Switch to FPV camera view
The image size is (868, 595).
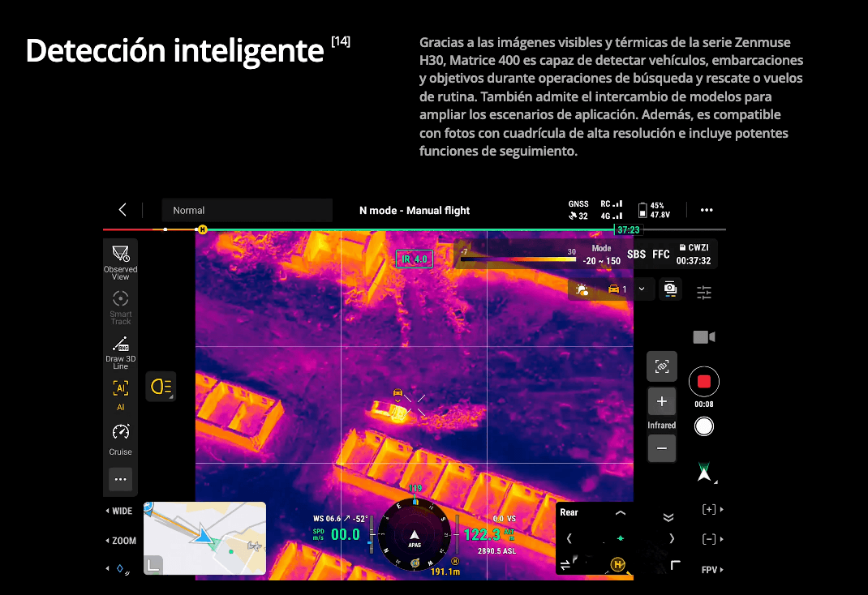(712, 570)
